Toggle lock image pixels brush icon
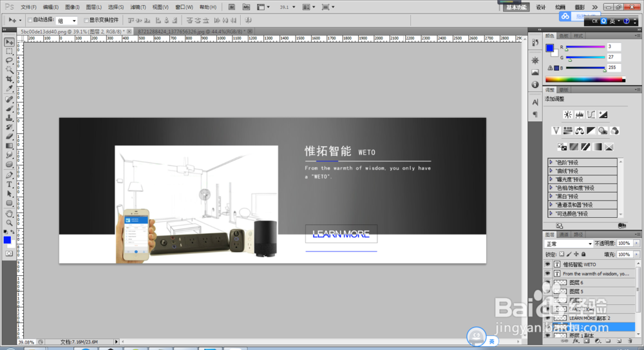This screenshot has height=350, width=644. click(569, 254)
